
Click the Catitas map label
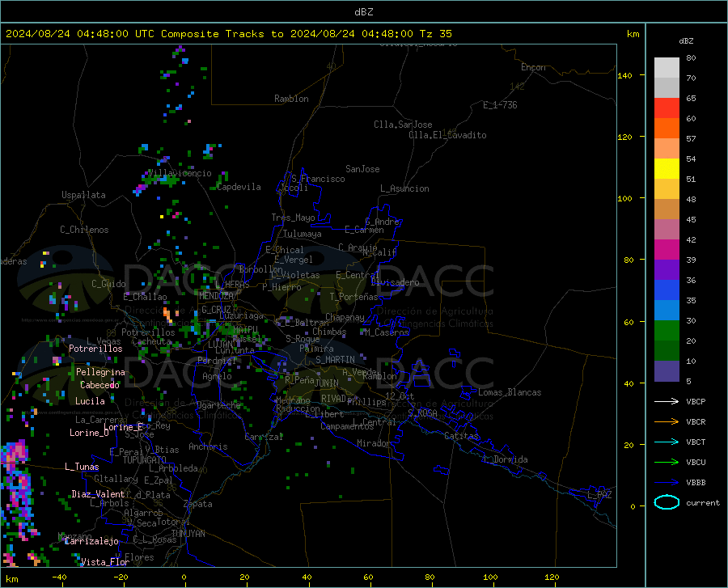[461, 436]
